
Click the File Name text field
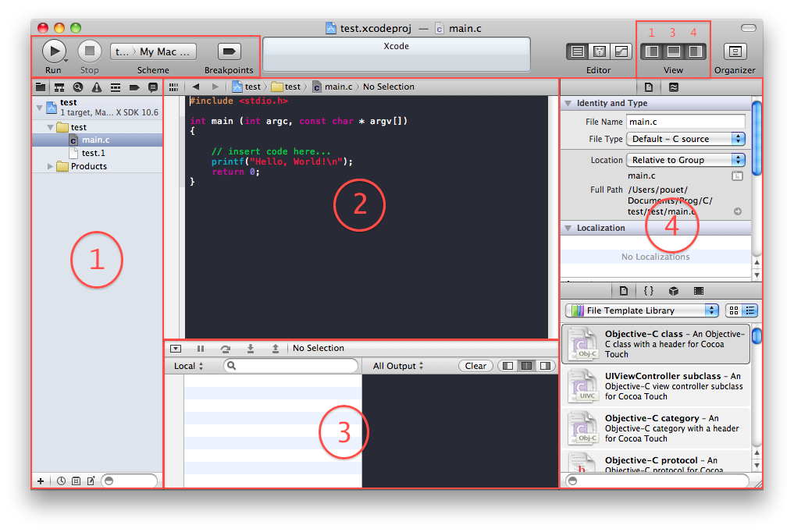(x=685, y=122)
